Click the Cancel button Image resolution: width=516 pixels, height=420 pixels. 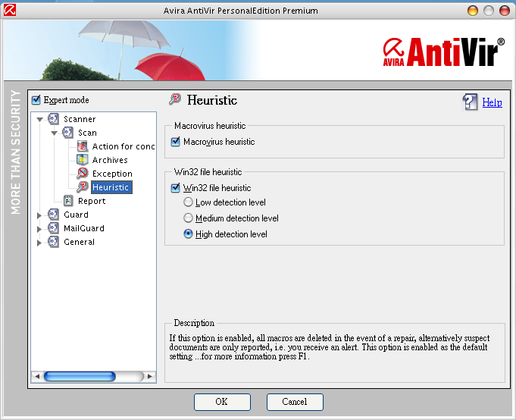[x=295, y=402]
